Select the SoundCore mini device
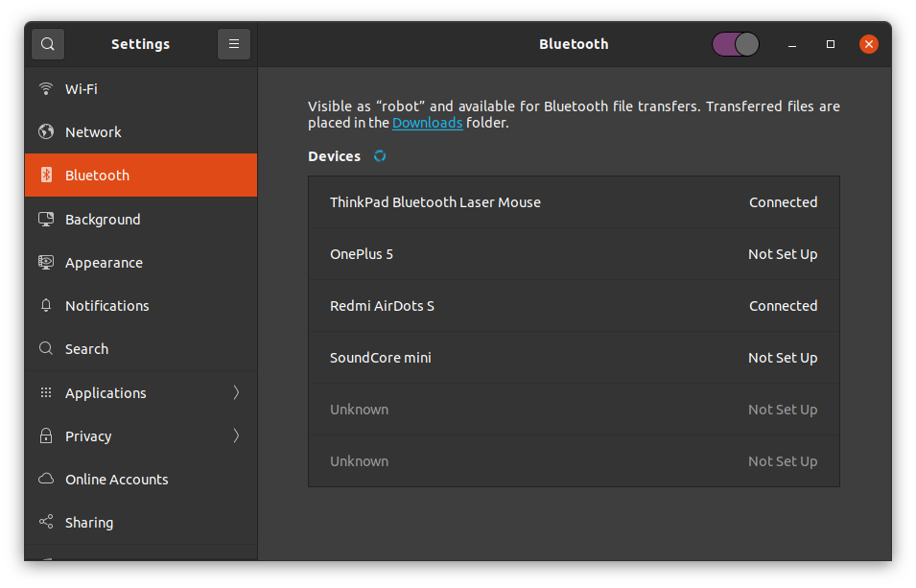 [x=574, y=358]
